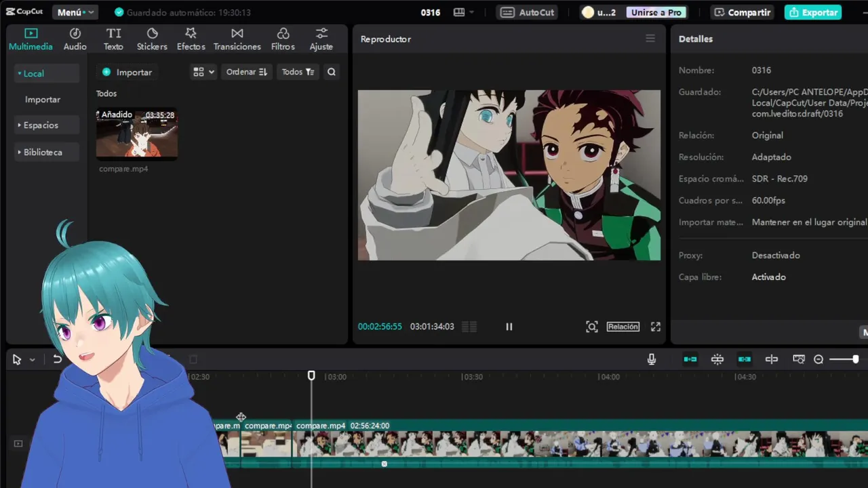Click the media search icon
The height and width of the screenshot is (488, 868).
click(x=332, y=72)
